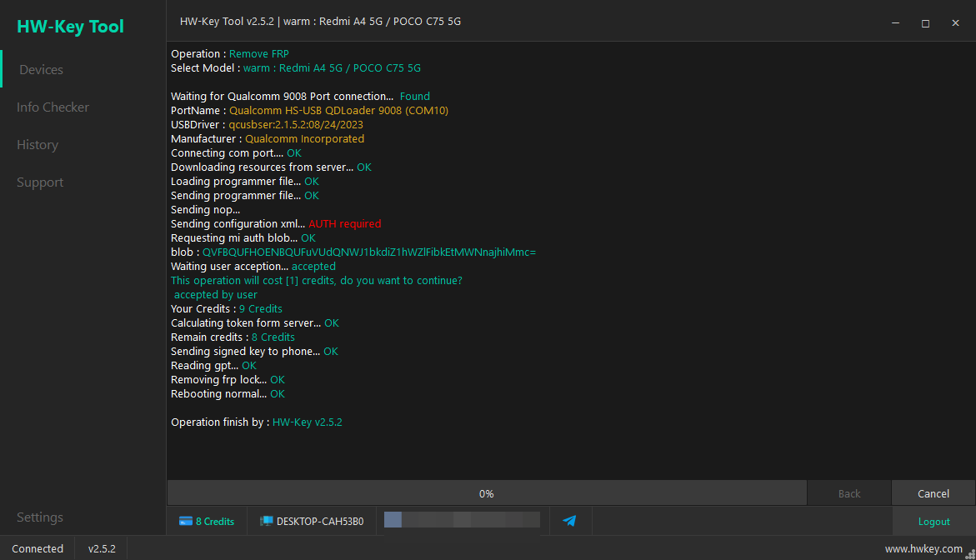
Task: Open the www.hwkey.com website link
Action: coord(923,549)
